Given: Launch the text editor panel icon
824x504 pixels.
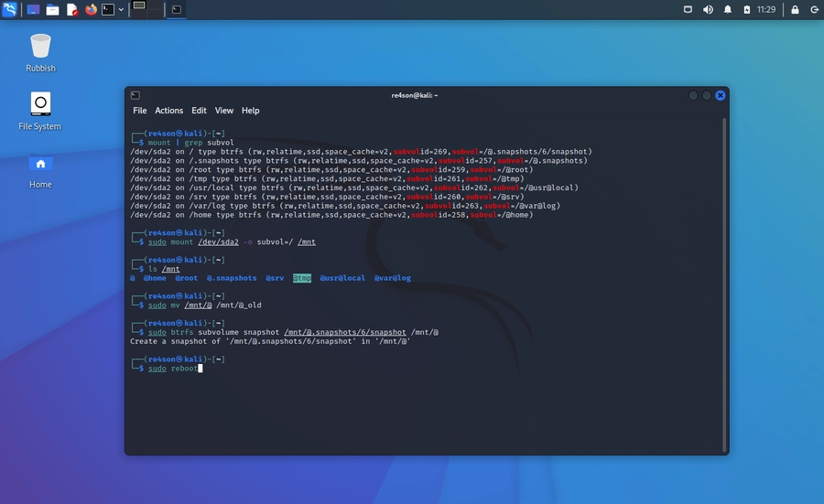Looking at the screenshot, I should point(71,9).
